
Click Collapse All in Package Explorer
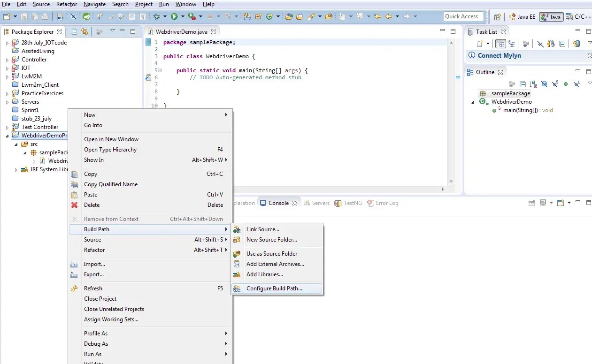74,32
